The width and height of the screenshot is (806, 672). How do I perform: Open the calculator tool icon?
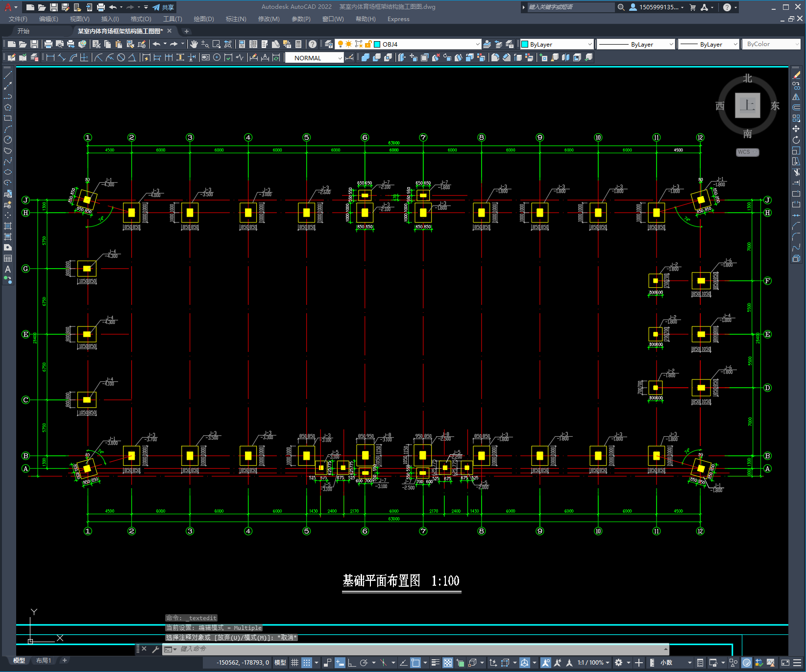298,44
